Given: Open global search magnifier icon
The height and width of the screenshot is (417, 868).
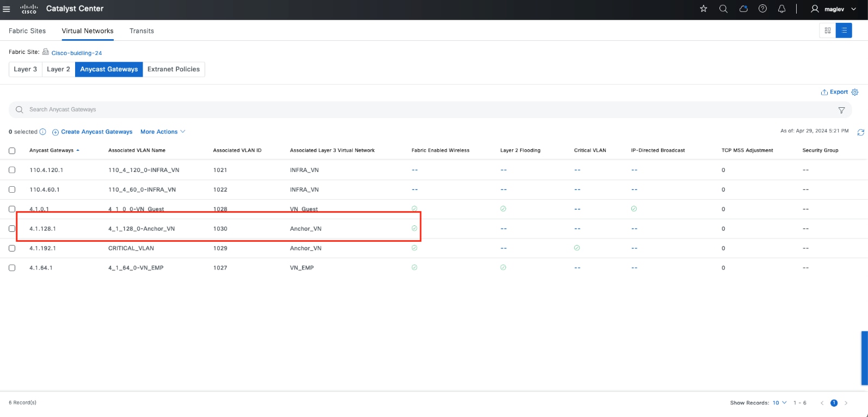Looking at the screenshot, I should pos(723,9).
